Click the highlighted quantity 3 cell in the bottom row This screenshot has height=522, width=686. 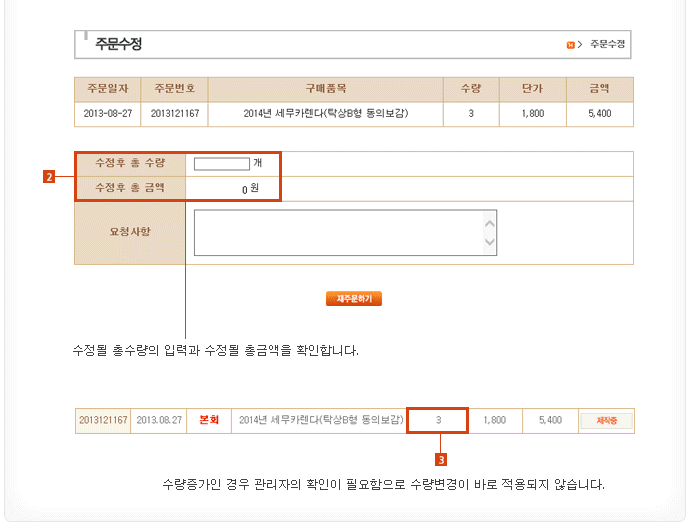pos(438,421)
